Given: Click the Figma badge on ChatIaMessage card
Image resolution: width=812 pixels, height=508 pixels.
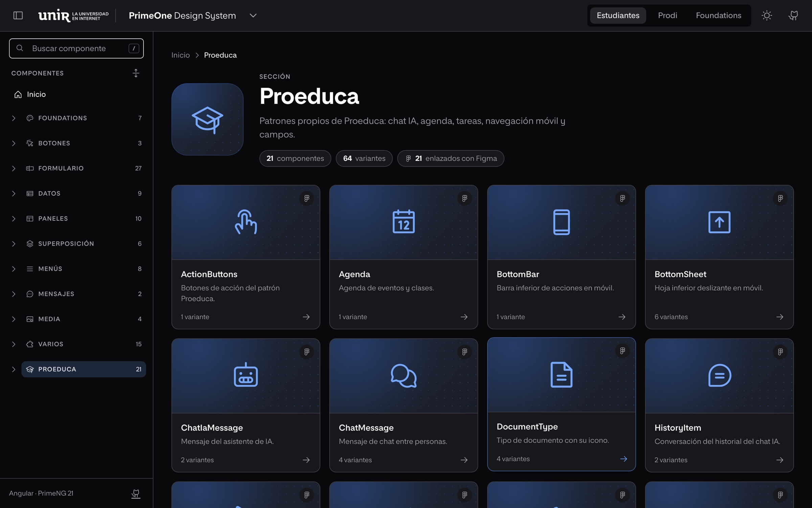Looking at the screenshot, I should [307, 352].
